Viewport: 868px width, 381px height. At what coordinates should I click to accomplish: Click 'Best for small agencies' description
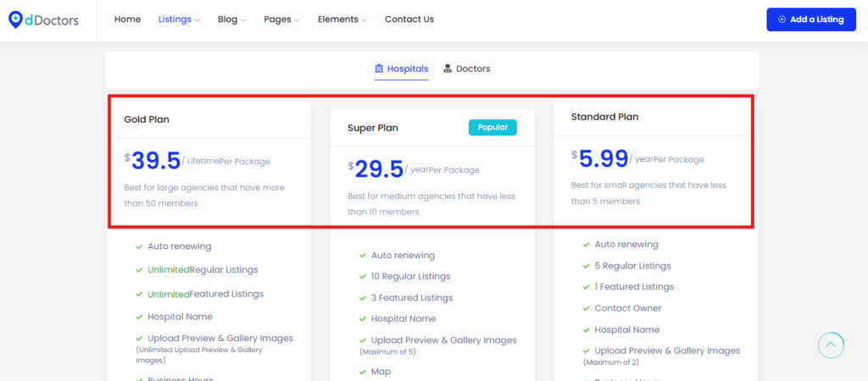[648, 193]
